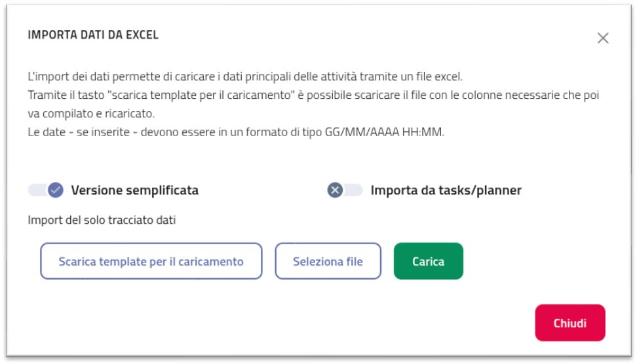Click the X knob on Importa da tasks/planner switch
637x364 pixels.
point(335,190)
